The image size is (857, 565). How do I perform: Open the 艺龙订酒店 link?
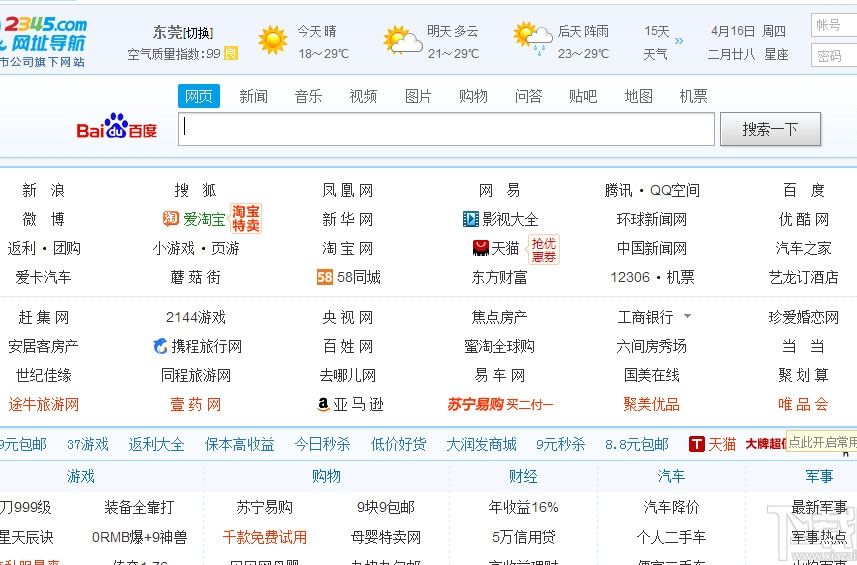coord(803,277)
